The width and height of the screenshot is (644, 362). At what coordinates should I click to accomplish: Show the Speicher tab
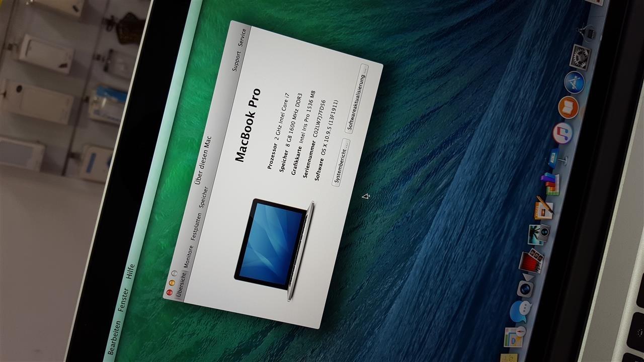(203, 198)
